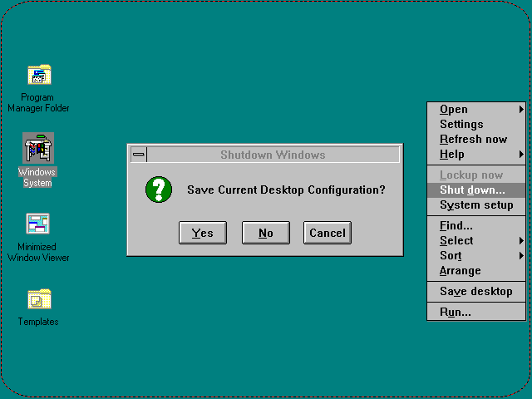532x399 pixels.
Task: Confirm with the Yes button
Action: (x=203, y=233)
